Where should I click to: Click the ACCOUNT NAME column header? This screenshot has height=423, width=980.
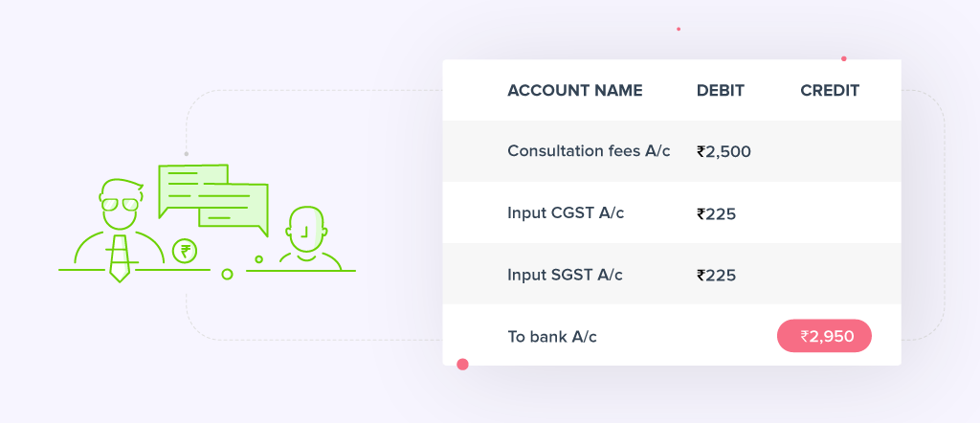point(574,91)
